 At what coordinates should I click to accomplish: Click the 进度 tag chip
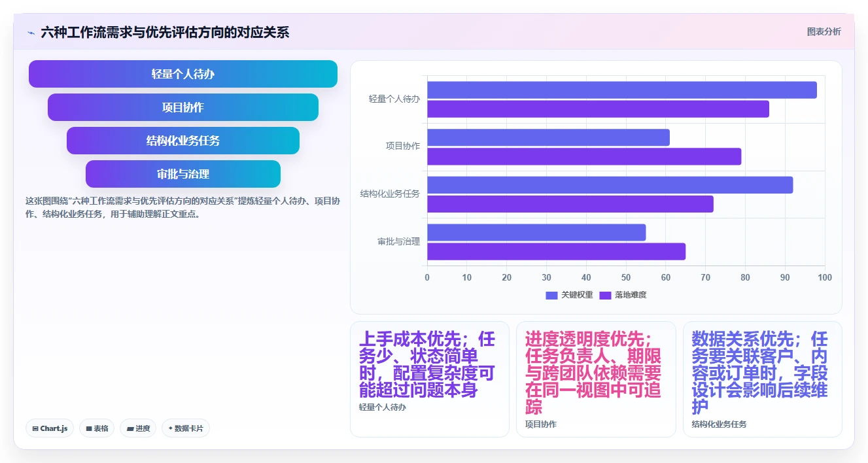tap(138, 428)
